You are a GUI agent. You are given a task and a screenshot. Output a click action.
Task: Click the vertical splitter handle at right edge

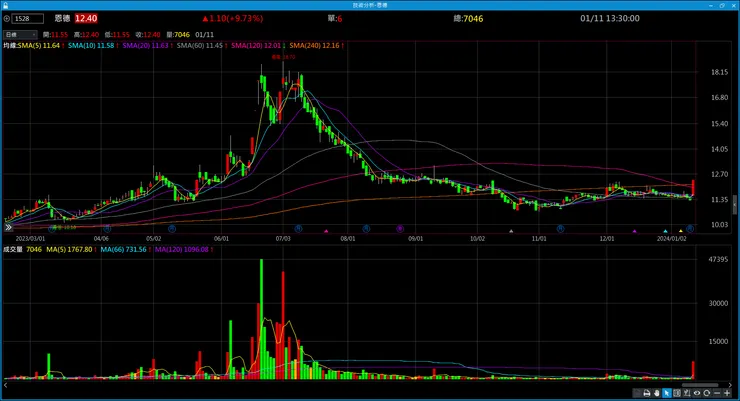(735, 205)
